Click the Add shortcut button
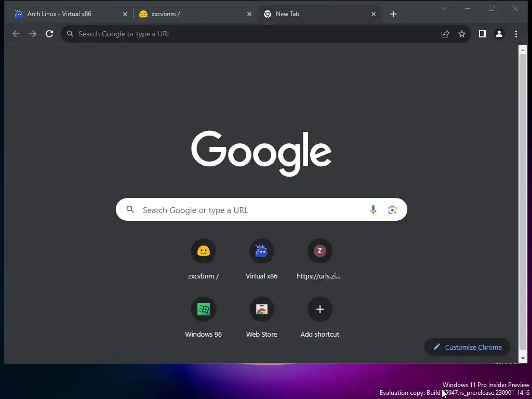The height and width of the screenshot is (399, 532). click(x=320, y=317)
